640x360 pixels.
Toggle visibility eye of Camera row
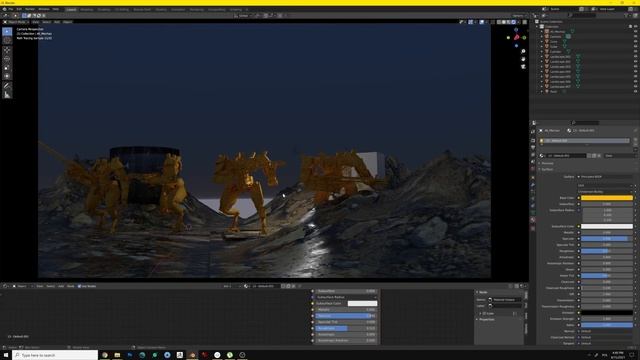(x=636, y=36)
